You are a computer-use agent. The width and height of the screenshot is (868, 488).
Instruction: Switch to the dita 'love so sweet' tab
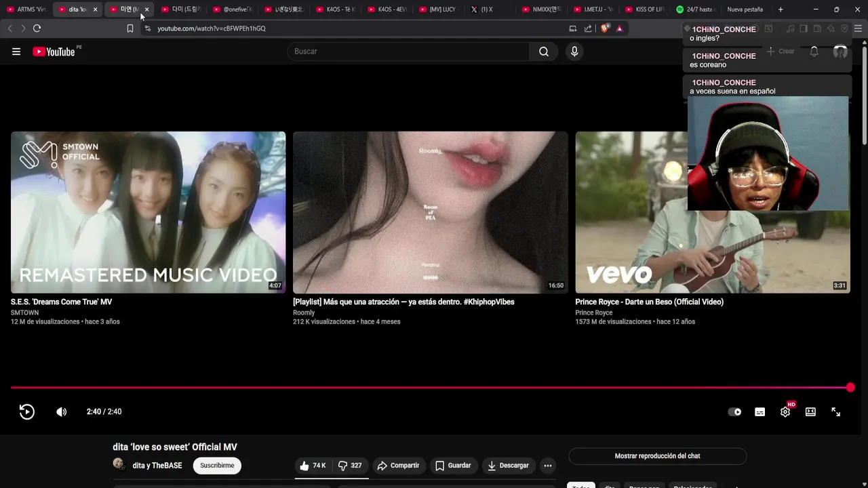(x=73, y=9)
